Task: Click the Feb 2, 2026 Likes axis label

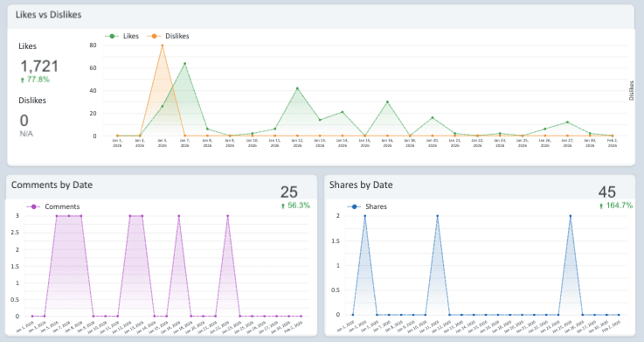Action: [612, 143]
